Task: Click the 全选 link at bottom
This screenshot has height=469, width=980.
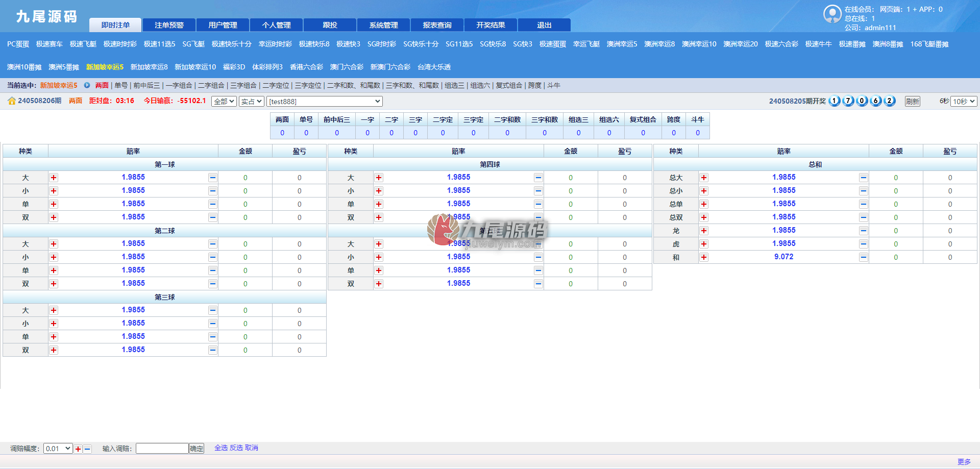Action: (x=221, y=448)
